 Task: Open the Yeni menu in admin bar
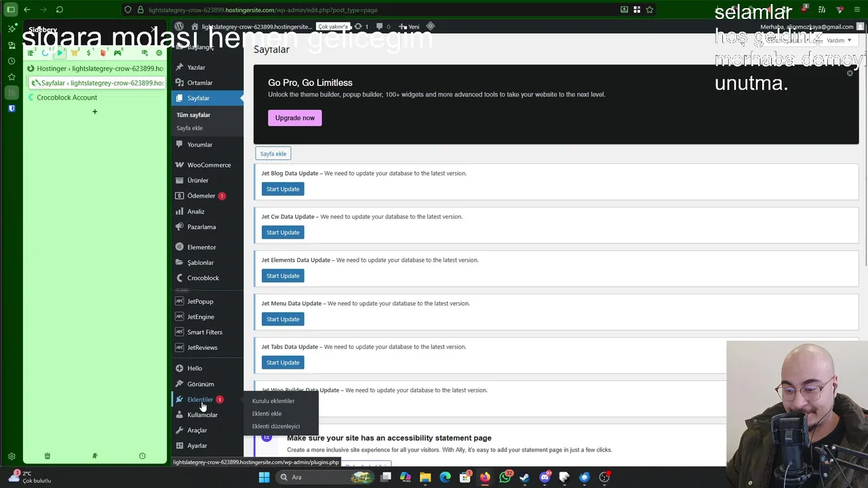pos(409,26)
